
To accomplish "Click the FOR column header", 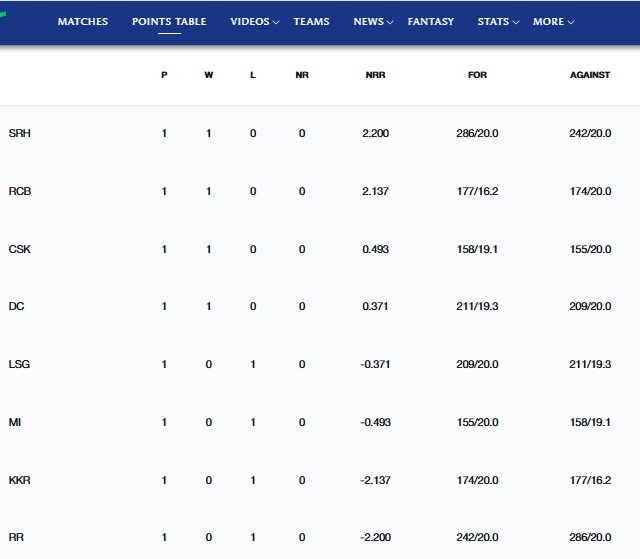I will tap(477, 75).
